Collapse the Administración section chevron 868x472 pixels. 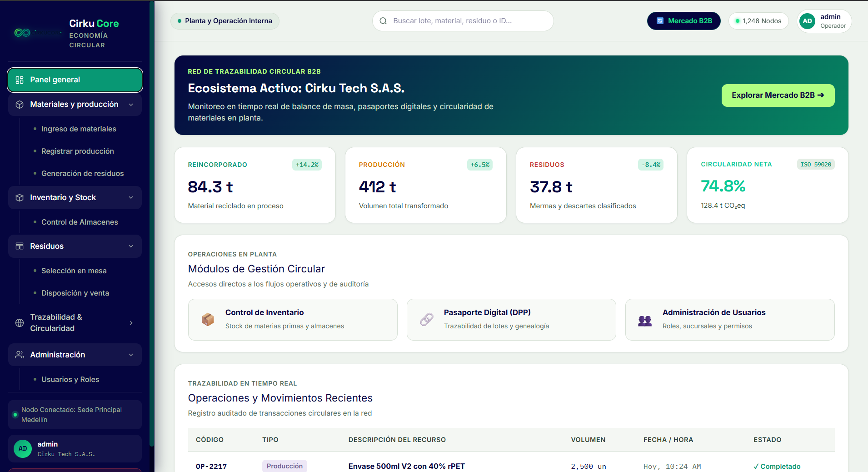[131, 355]
